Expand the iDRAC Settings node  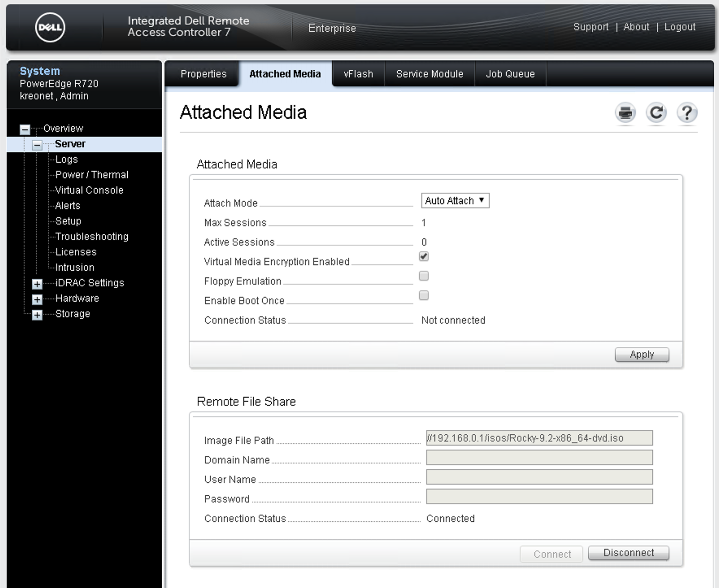tap(37, 284)
